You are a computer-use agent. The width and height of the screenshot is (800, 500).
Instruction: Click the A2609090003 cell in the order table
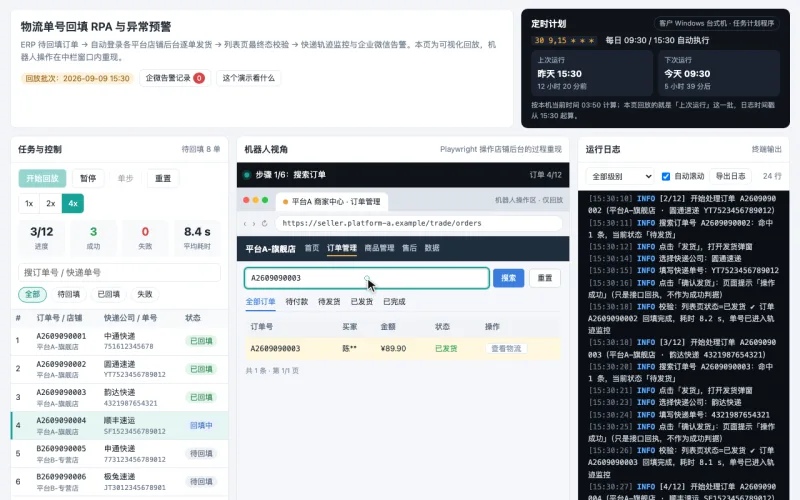point(275,348)
